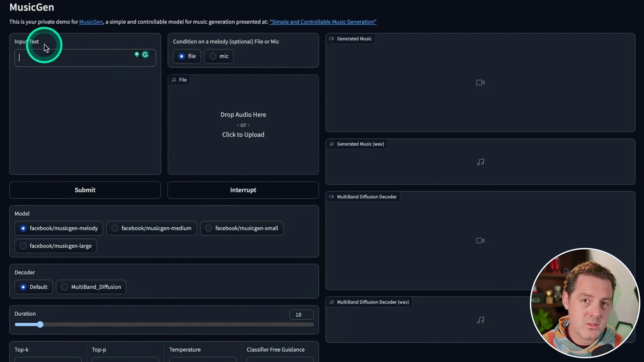Click the green lightbulb icon in Input Text field
644x362 pixels.
pos(137,54)
